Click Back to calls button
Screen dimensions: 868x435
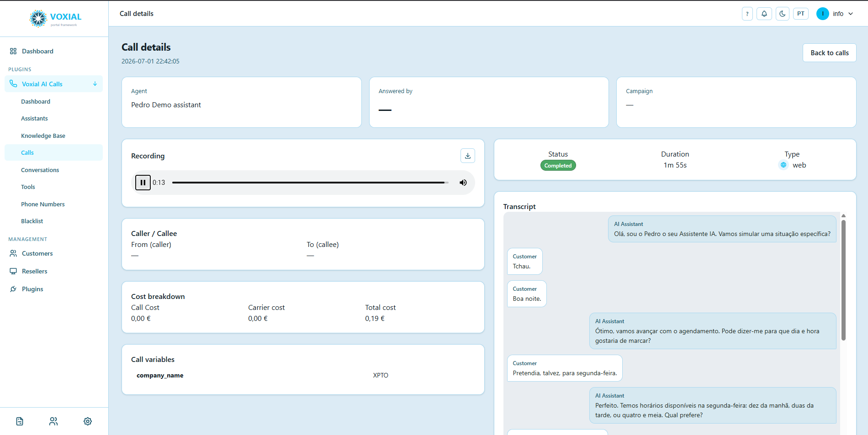(830, 53)
